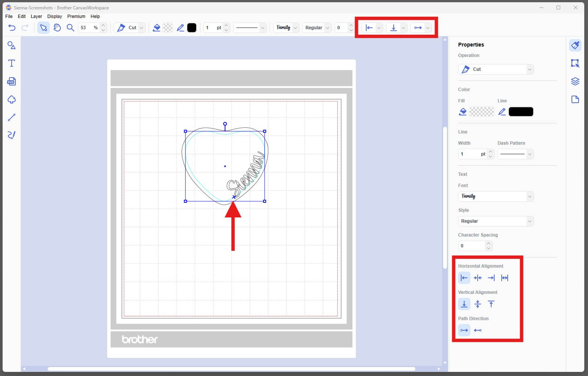588x376 pixels.
Task: Select the Text tool in left sidebar
Action: coord(12,63)
